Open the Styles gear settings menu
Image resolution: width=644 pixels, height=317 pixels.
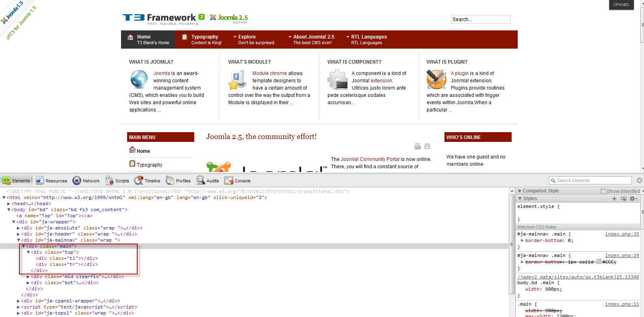point(633,199)
